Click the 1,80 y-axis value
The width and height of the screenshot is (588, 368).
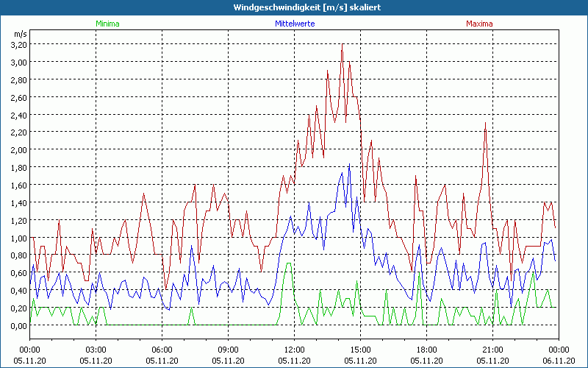[x=19, y=168]
